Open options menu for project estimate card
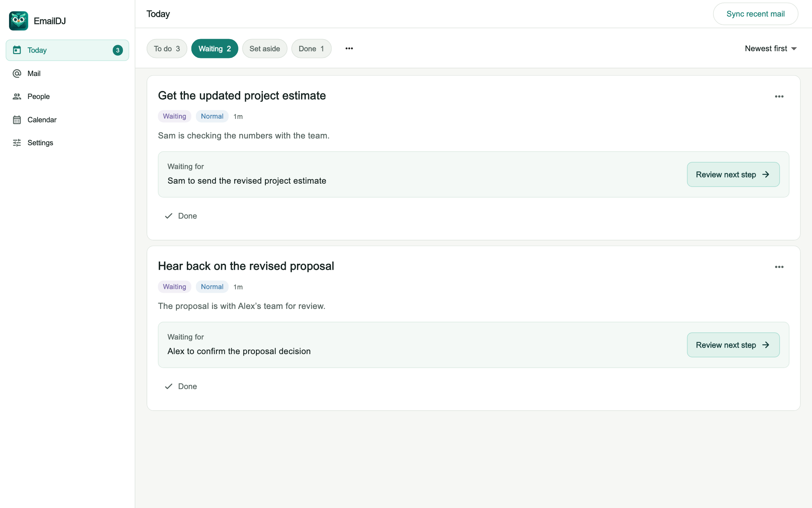 click(779, 96)
